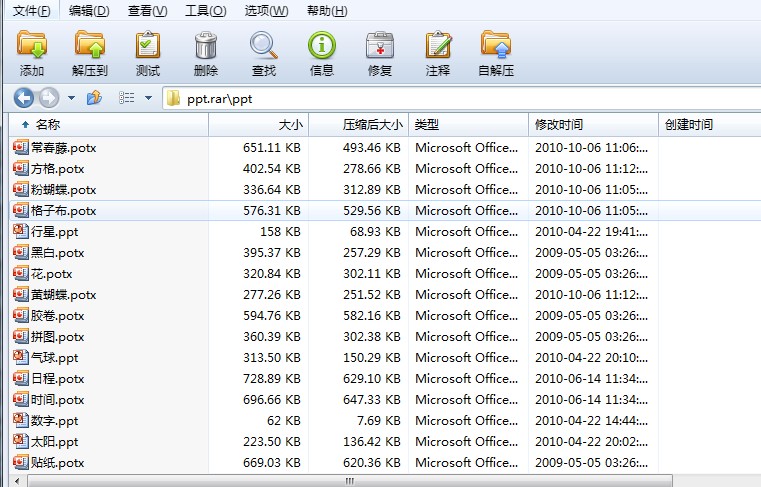Click the file icon beside 太阳.ppt
Image resolution: width=761 pixels, height=487 pixels.
pos(21,441)
